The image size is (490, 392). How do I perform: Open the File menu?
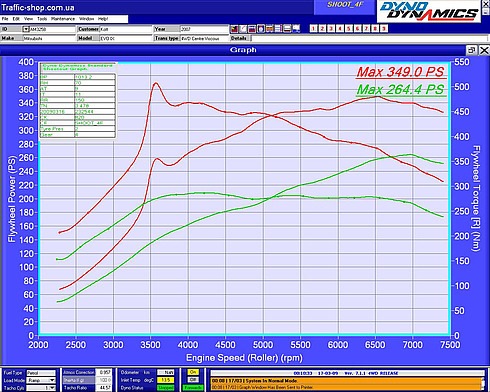[5, 19]
